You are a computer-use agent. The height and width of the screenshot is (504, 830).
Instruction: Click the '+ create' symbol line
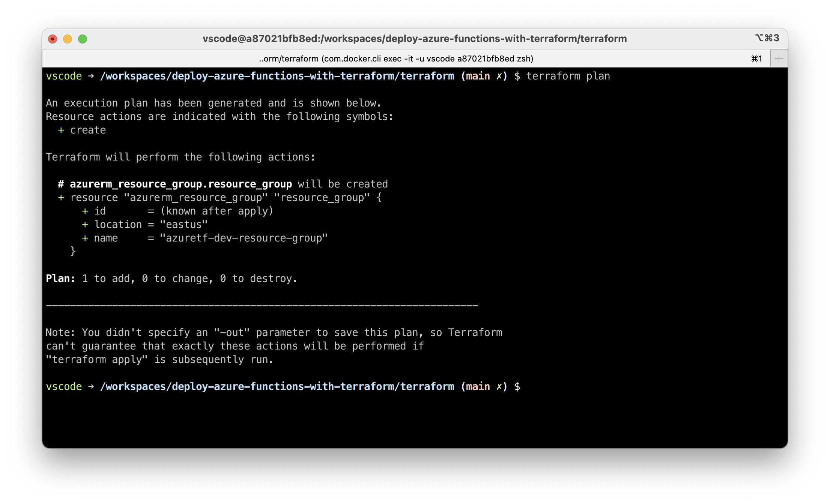click(x=82, y=130)
